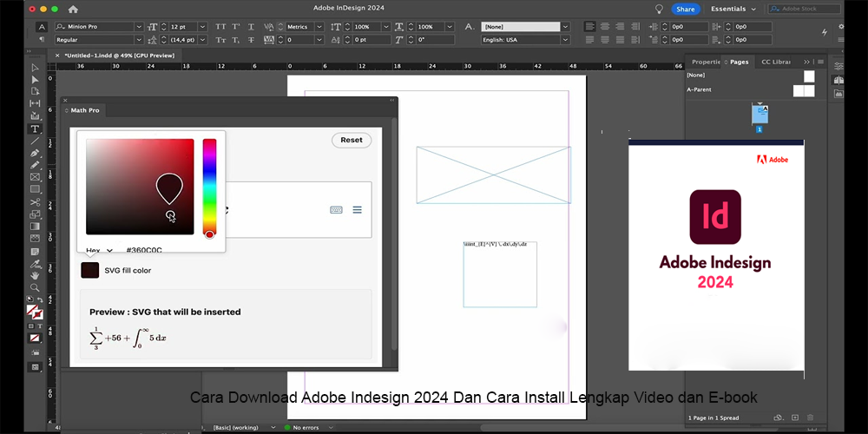Click the Adobe Stock search field
The width and height of the screenshot is (868, 434).
(805, 9)
